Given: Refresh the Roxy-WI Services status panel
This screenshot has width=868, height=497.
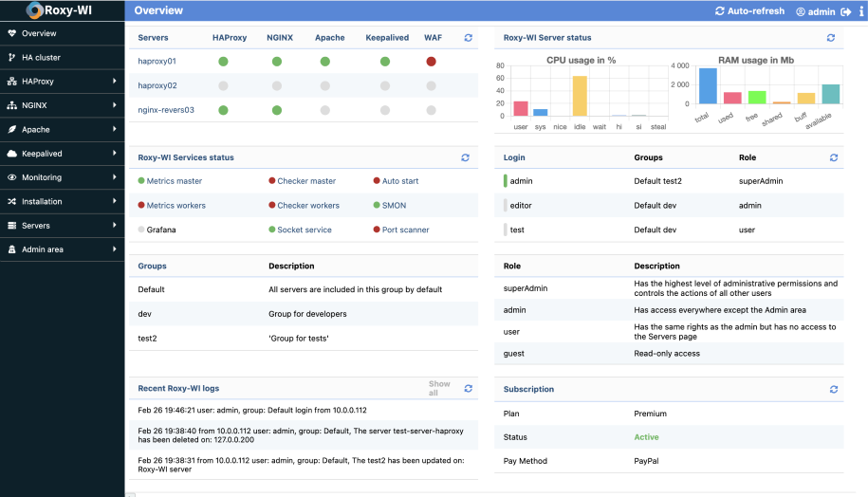Looking at the screenshot, I should pos(465,157).
